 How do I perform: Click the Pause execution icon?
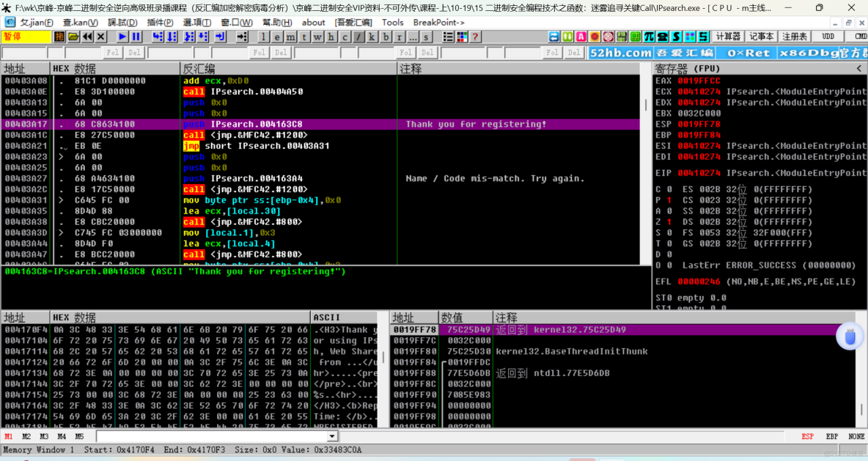[x=136, y=37]
